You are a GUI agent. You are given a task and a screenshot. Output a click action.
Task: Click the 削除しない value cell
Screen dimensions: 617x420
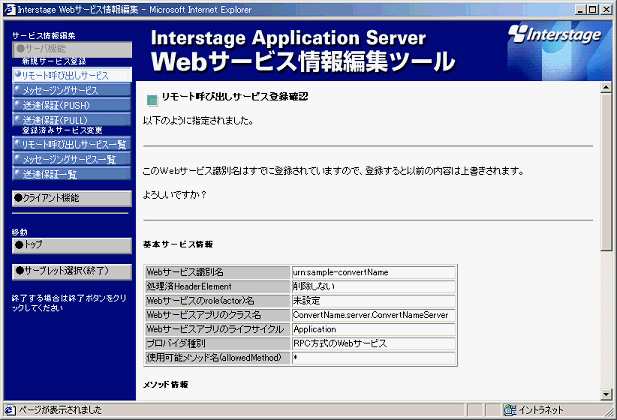(x=374, y=286)
